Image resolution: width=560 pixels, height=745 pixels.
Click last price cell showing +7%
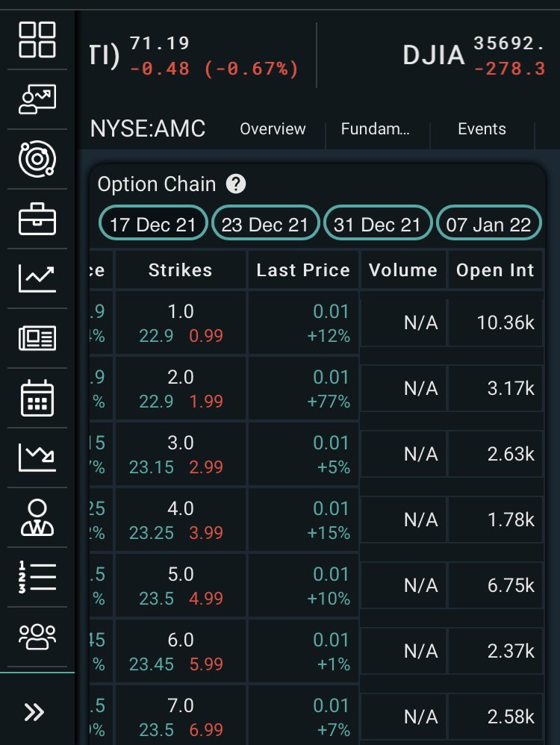click(x=303, y=716)
